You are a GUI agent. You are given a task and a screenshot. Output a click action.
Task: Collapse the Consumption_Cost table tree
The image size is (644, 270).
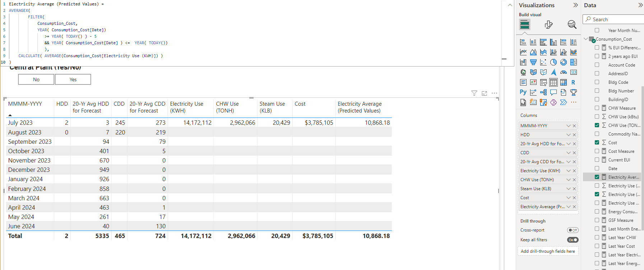pyautogui.click(x=586, y=39)
